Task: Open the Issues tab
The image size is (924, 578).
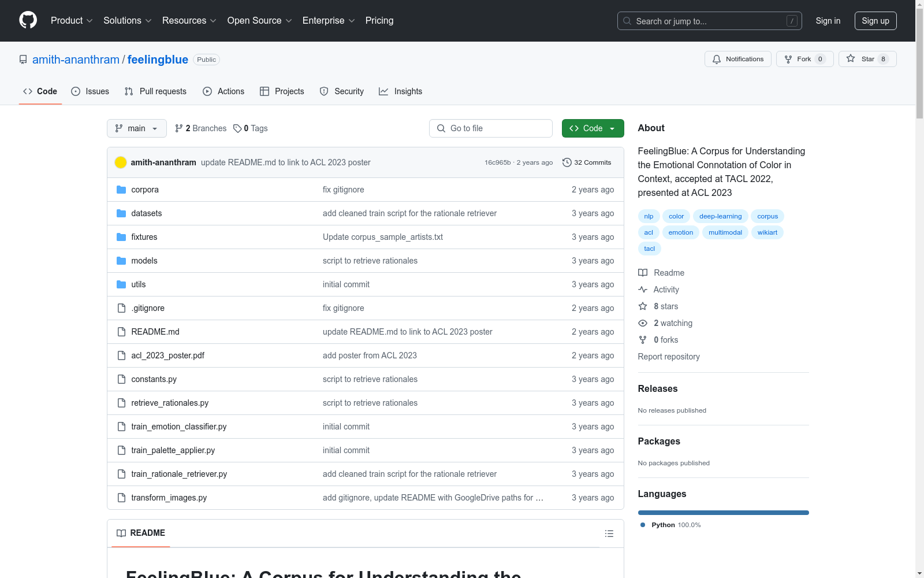Action: pos(90,91)
